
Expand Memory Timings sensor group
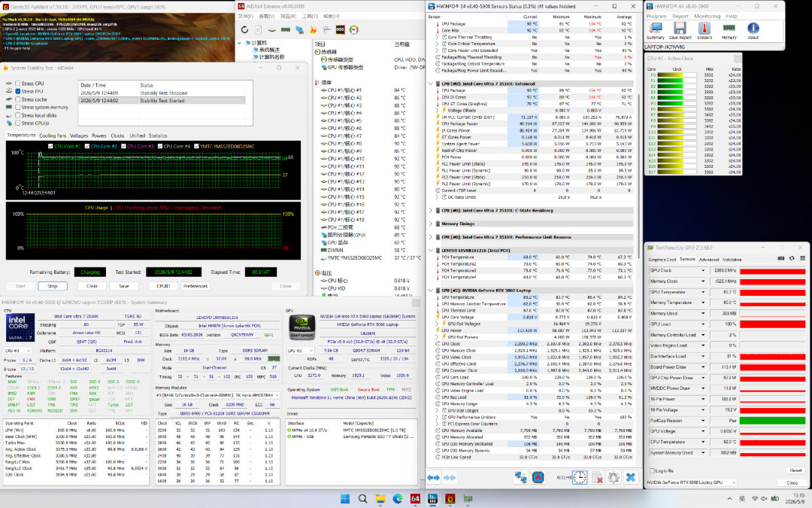430,224
